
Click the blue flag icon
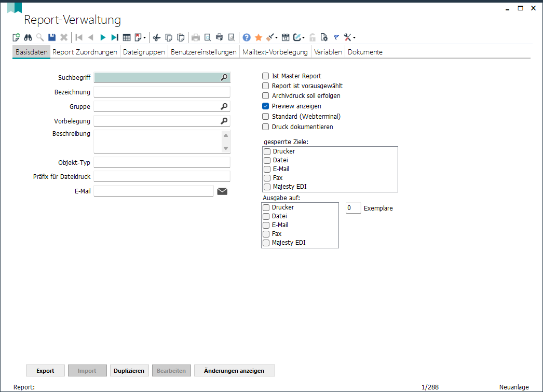pyautogui.click(x=336, y=37)
